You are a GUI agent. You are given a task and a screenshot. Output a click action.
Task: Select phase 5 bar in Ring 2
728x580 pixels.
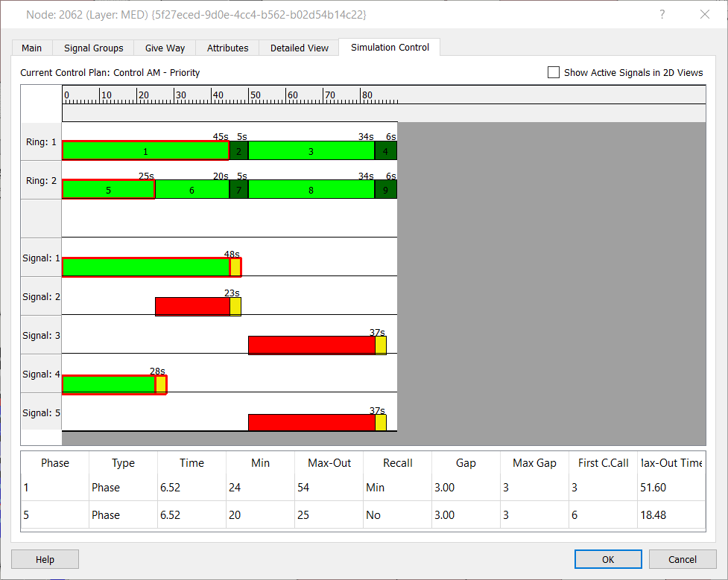point(109,189)
